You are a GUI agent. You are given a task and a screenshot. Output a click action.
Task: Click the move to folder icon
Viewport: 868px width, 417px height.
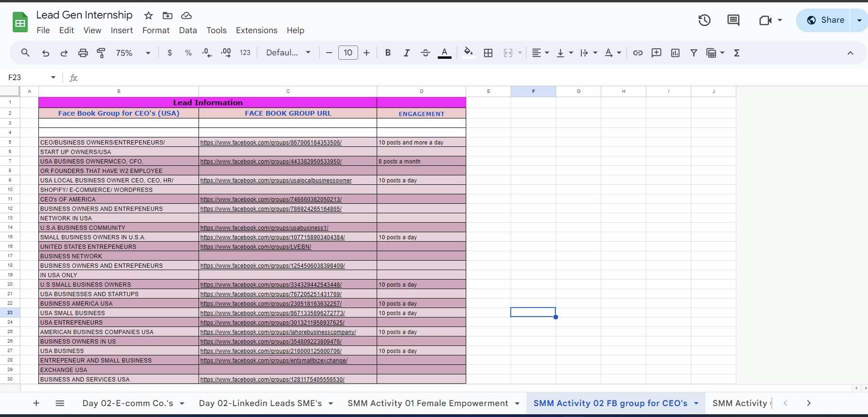[x=167, y=16]
